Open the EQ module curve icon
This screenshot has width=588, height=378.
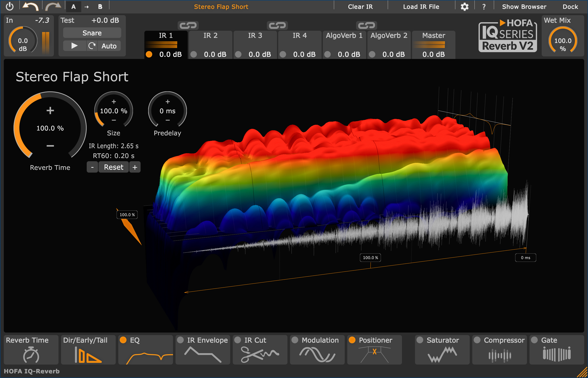point(149,358)
